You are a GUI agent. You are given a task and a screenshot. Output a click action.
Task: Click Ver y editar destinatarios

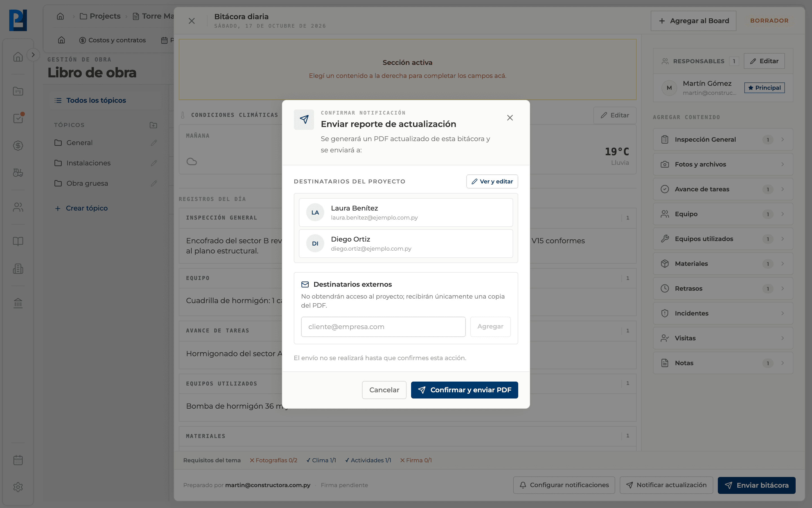[492, 181]
